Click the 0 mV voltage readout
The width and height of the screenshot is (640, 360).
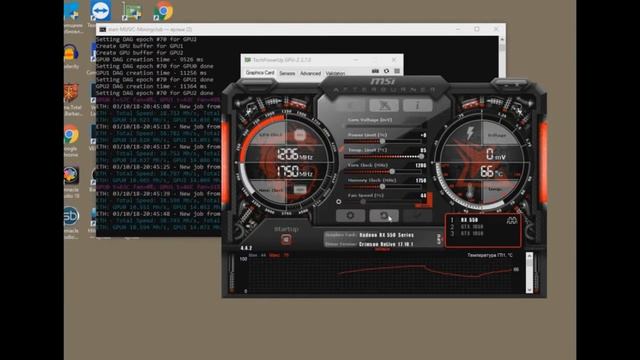coord(496,154)
